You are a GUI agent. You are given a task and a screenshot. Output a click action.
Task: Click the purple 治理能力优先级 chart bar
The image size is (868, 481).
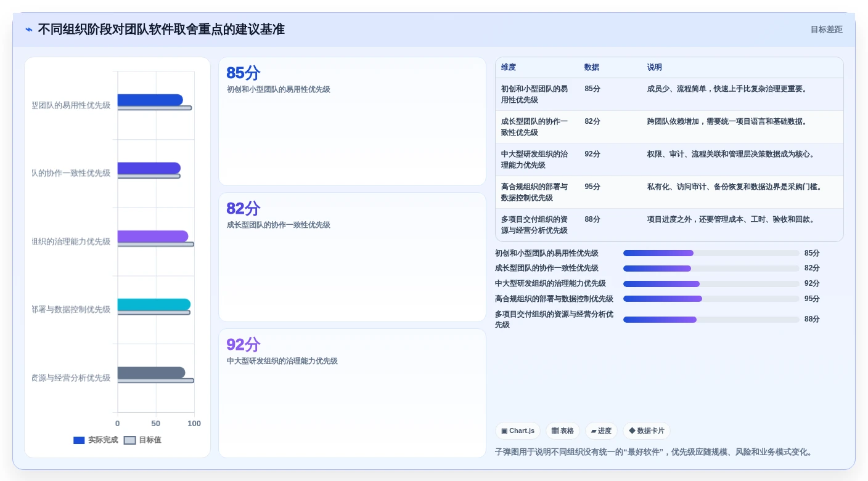(x=153, y=236)
